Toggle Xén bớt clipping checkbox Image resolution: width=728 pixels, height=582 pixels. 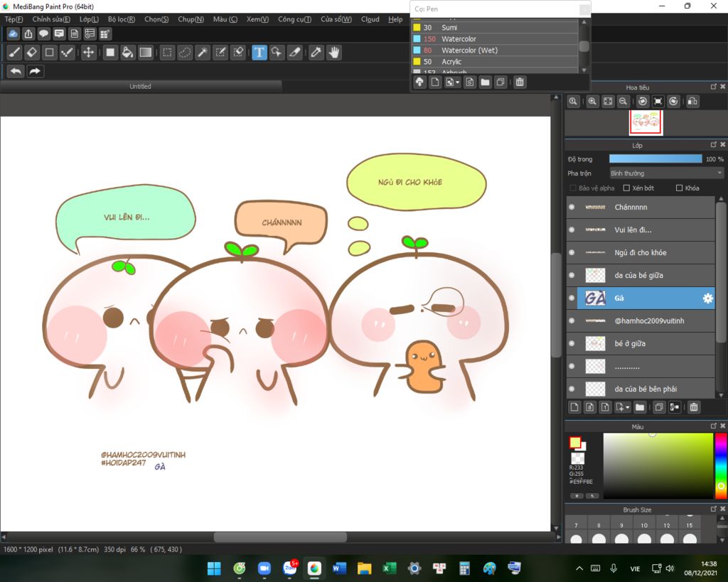click(x=626, y=188)
